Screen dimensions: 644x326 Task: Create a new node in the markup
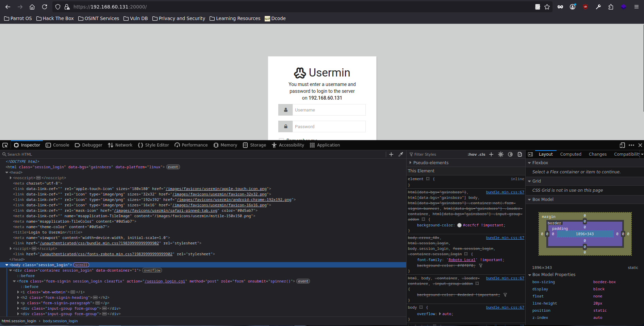(391, 154)
